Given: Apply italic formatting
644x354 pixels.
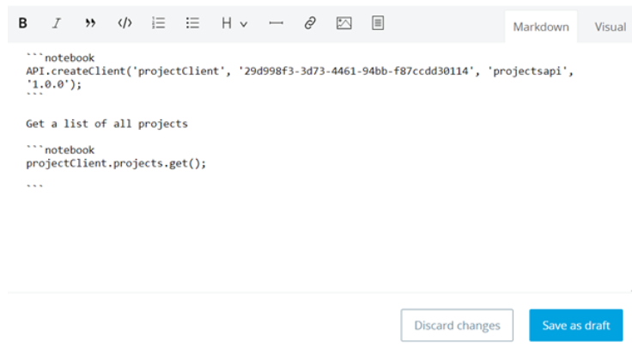Looking at the screenshot, I should click(x=56, y=24).
